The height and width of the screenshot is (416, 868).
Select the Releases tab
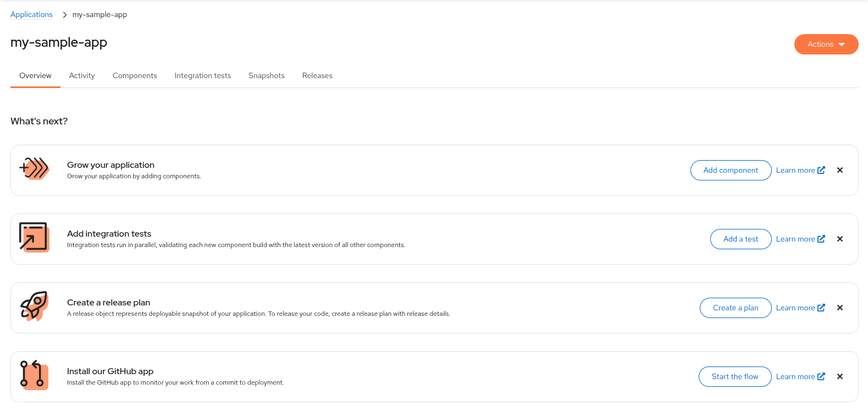317,75
